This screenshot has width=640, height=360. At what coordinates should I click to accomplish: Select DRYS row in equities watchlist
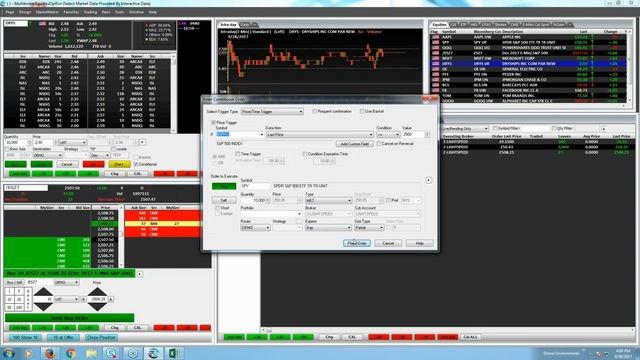(x=529, y=64)
